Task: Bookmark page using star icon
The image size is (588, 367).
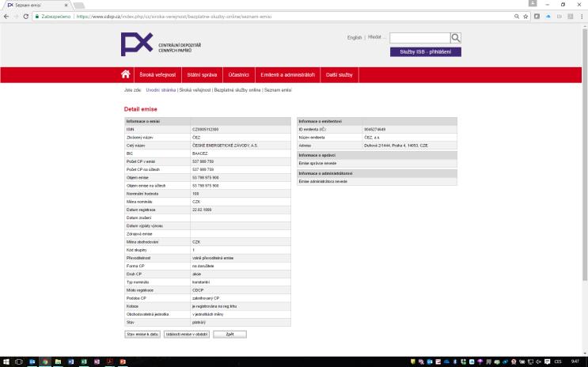Action: pyautogui.click(x=525, y=17)
